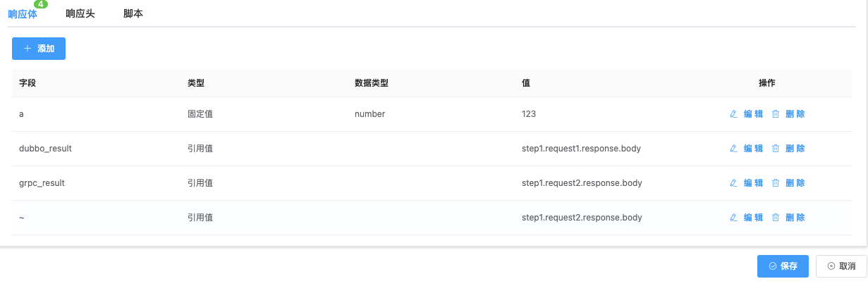Select the step1.request1.response.body value cell

pyautogui.click(x=581, y=149)
